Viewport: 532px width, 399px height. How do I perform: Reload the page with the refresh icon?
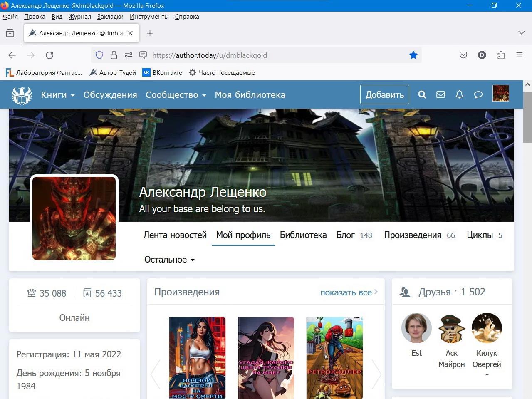49,55
